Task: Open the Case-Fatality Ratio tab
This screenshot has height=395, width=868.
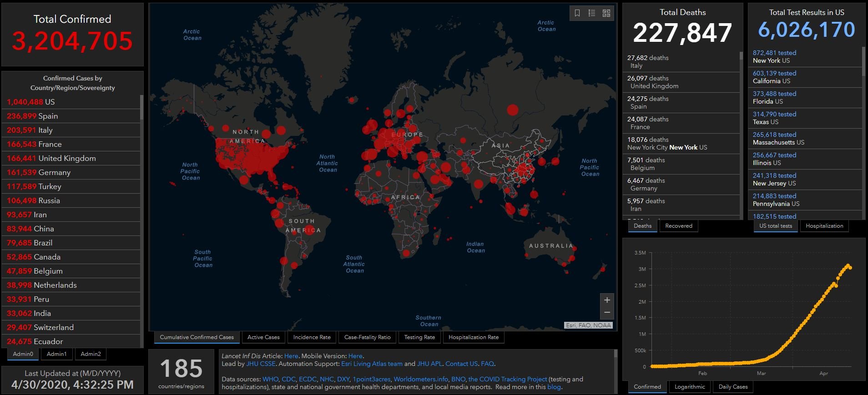Action: (367, 337)
